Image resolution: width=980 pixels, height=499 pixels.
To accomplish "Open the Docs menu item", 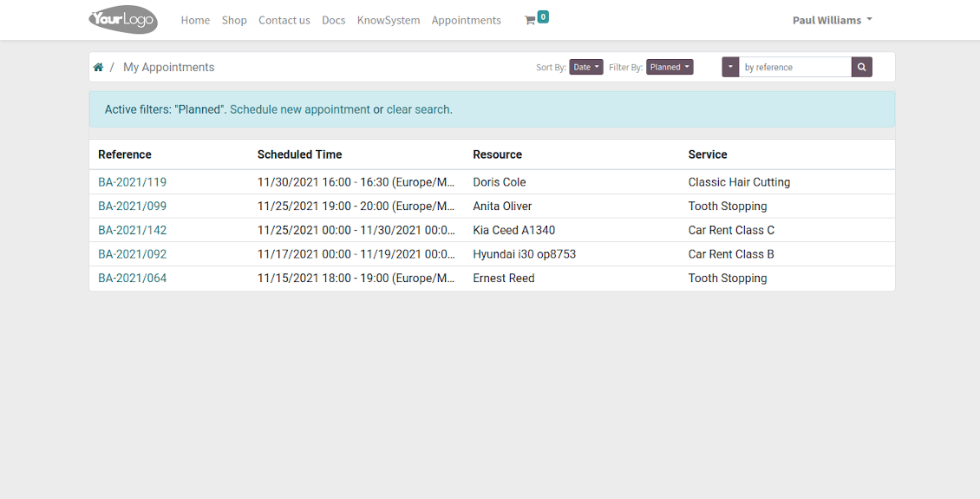I will coord(333,20).
